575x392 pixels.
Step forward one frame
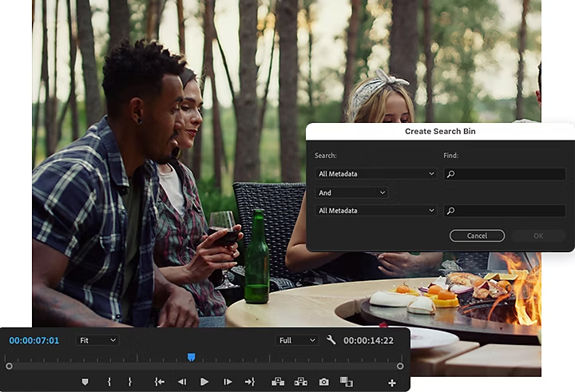pos(228,382)
